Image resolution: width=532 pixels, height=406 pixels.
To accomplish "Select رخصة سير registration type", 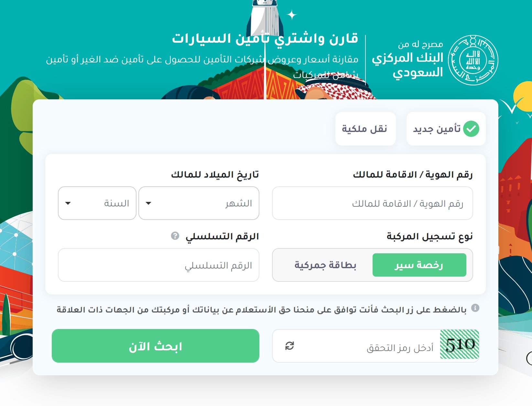I will [x=419, y=265].
